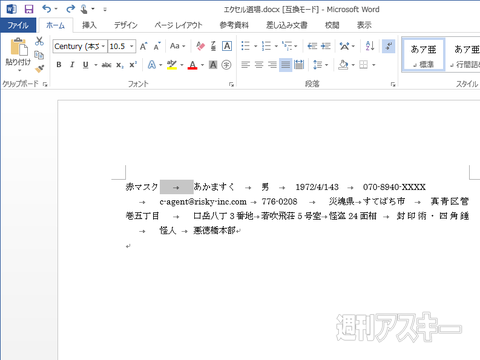
Task: Open font size 10.5 dropdown
Action: pos(132,46)
